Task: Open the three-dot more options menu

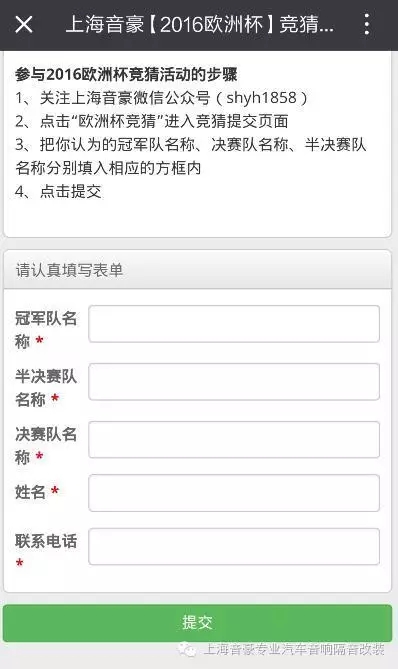Action: pyautogui.click(x=367, y=24)
